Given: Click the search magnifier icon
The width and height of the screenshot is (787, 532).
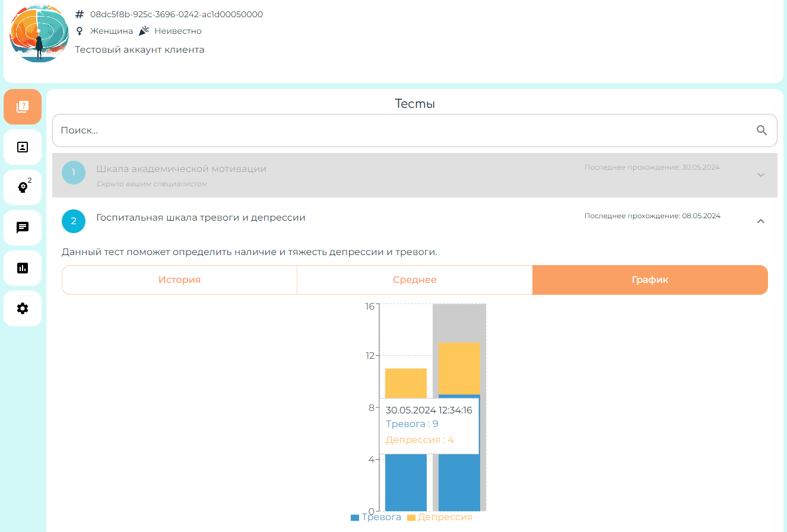Looking at the screenshot, I should (x=762, y=130).
